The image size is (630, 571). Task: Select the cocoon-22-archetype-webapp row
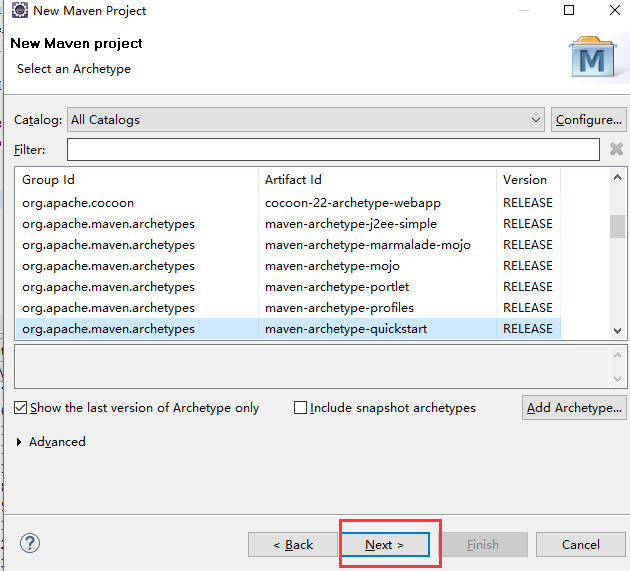point(288,203)
